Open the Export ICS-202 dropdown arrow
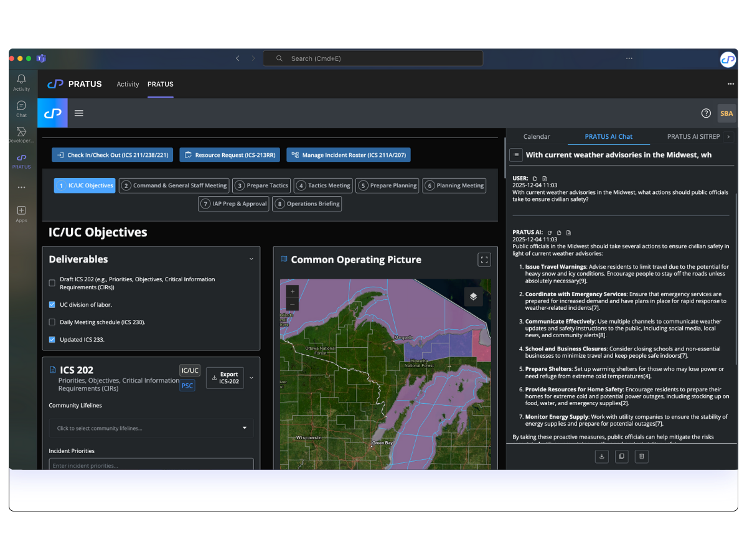The image size is (747, 560). click(x=250, y=378)
